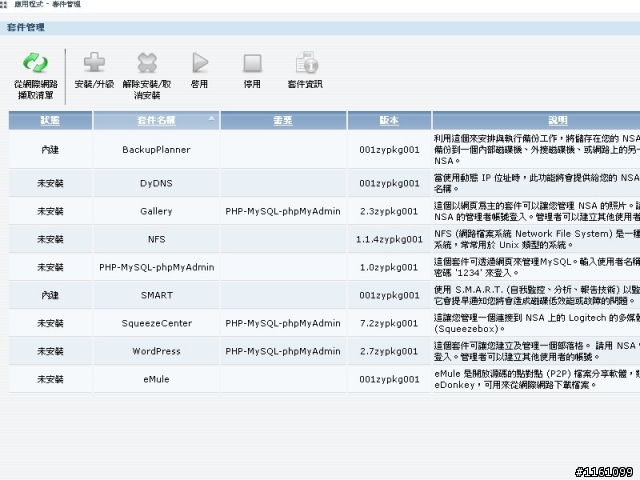Open the Package Info document icon
This screenshot has width=640, height=480.
(x=306, y=62)
